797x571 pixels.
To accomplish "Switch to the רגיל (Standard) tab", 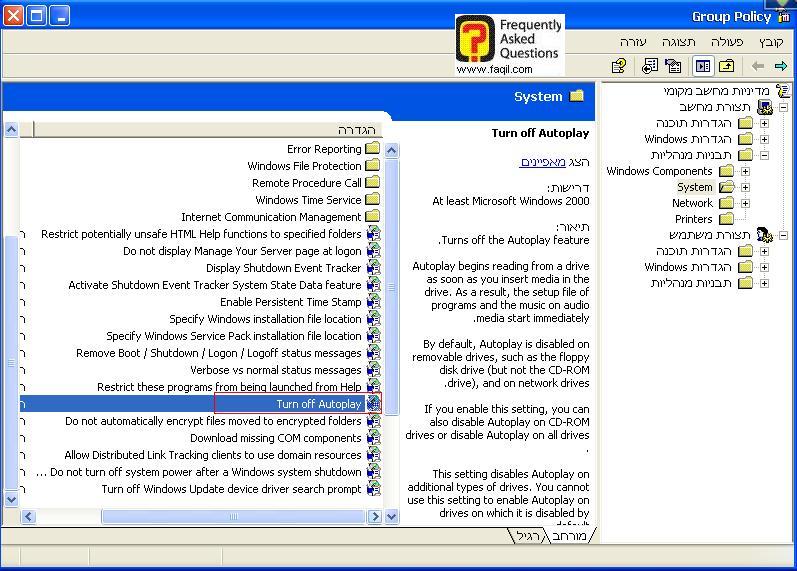I will click(529, 537).
